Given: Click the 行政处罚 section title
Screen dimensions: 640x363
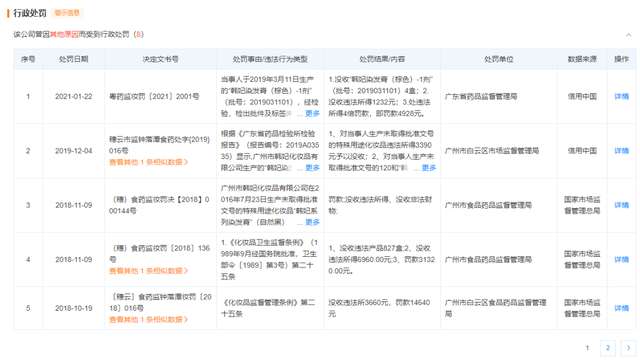Looking at the screenshot, I should click(x=30, y=13).
